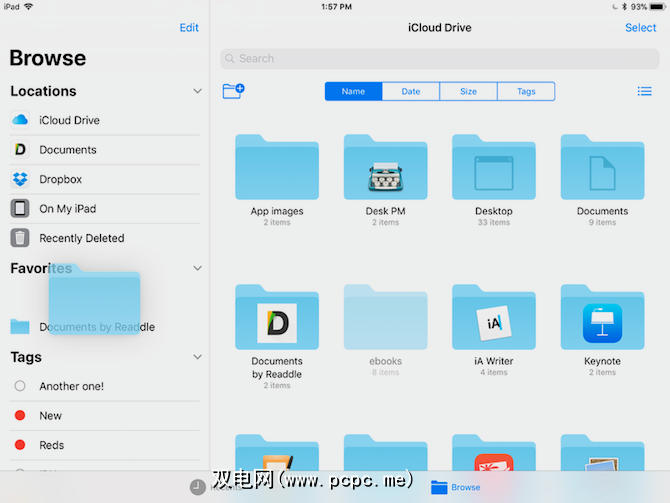670x503 pixels.
Task: Click the Browse folder icon in tab bar
Action: (x=439, y=487)
